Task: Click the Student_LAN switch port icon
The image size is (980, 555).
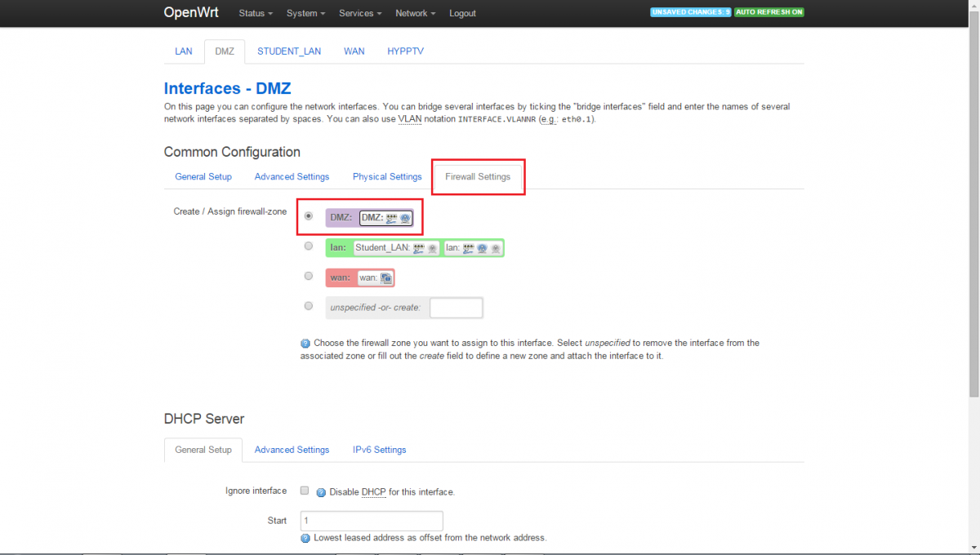Action: click(x=419, y=247)
